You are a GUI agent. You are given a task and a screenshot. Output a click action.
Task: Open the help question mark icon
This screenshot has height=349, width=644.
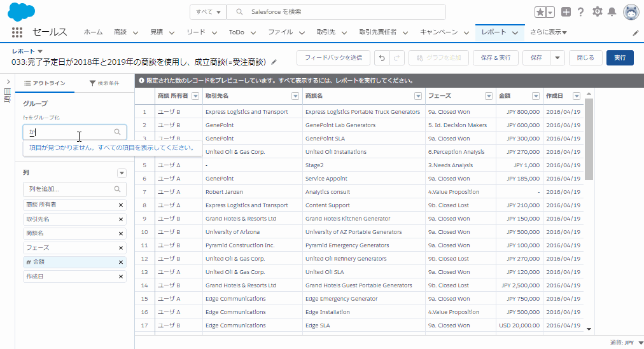click(580, 12)
